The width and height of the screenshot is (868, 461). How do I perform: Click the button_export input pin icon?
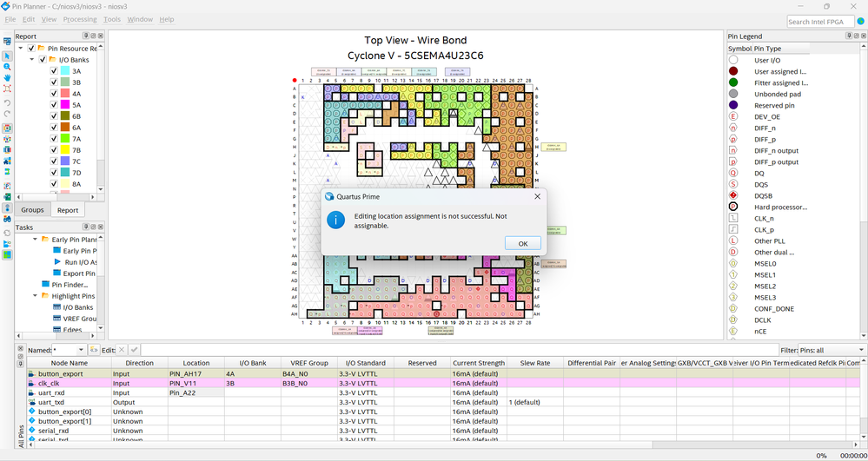(x=31, y=373)
